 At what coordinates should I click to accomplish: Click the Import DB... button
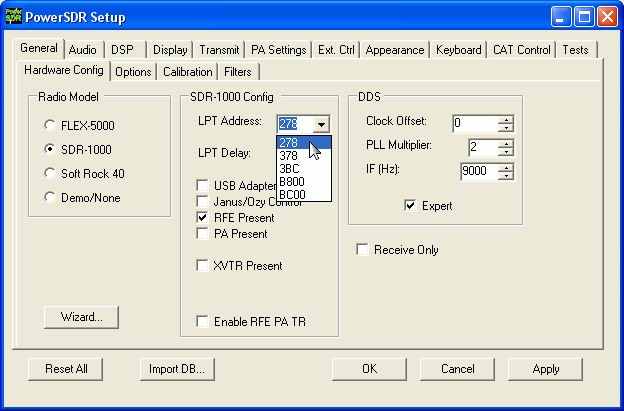point(177,369)
